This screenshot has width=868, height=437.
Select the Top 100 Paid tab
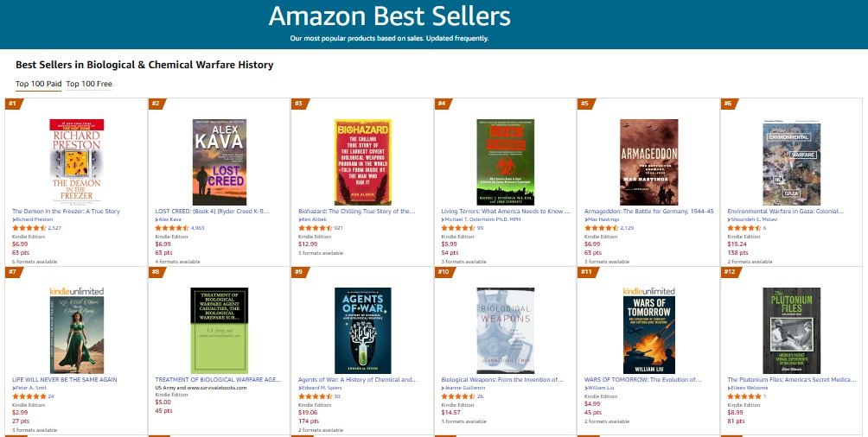(x=38, y=84)
